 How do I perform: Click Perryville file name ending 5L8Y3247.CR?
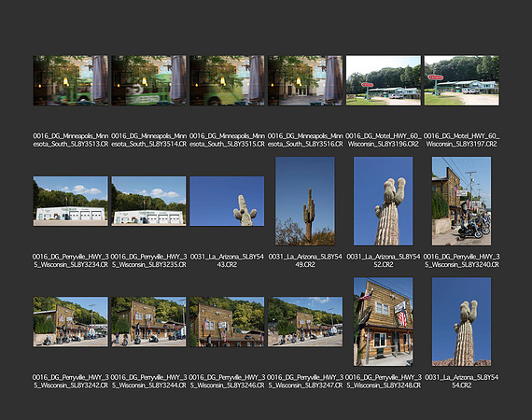pos(305,381)
